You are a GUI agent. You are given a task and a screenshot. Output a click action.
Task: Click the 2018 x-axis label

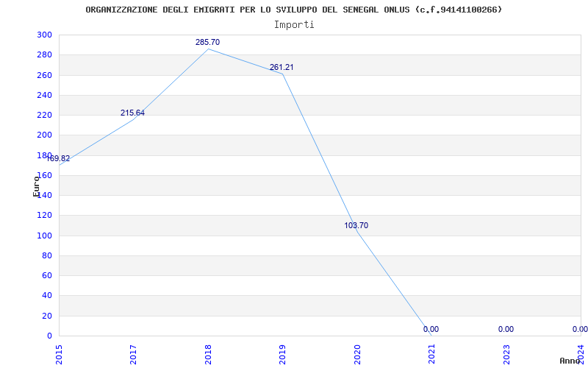[208, 355]
